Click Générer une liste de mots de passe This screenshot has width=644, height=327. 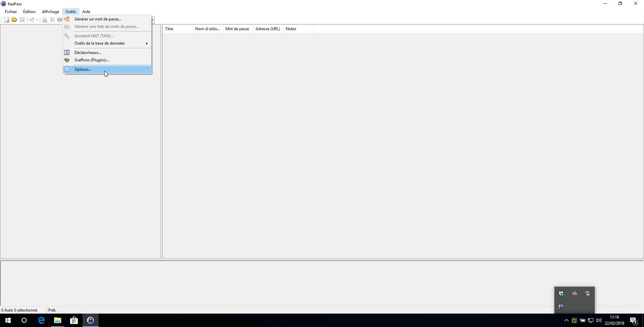point(107,26)
